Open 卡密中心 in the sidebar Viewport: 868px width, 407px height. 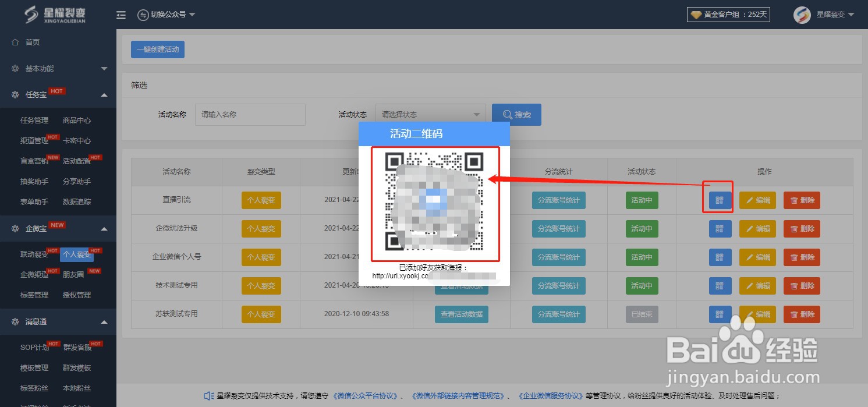pos(77,141)
